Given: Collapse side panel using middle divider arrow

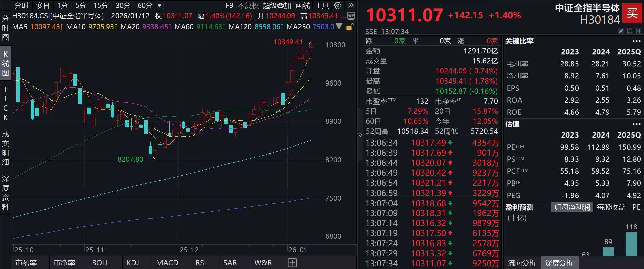Looking at the screenshot, I should (360, 135).
